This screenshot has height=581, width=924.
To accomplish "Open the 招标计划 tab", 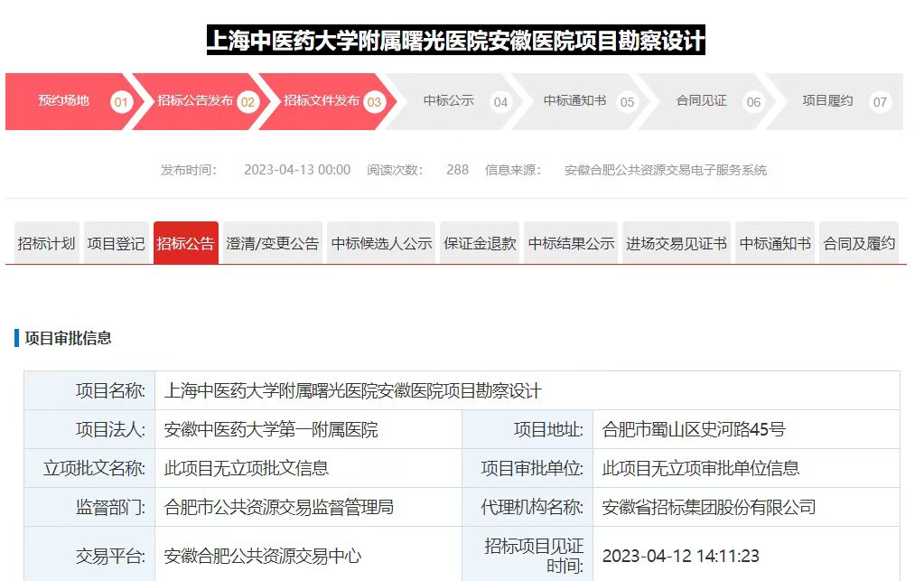I will pos(47,243).
